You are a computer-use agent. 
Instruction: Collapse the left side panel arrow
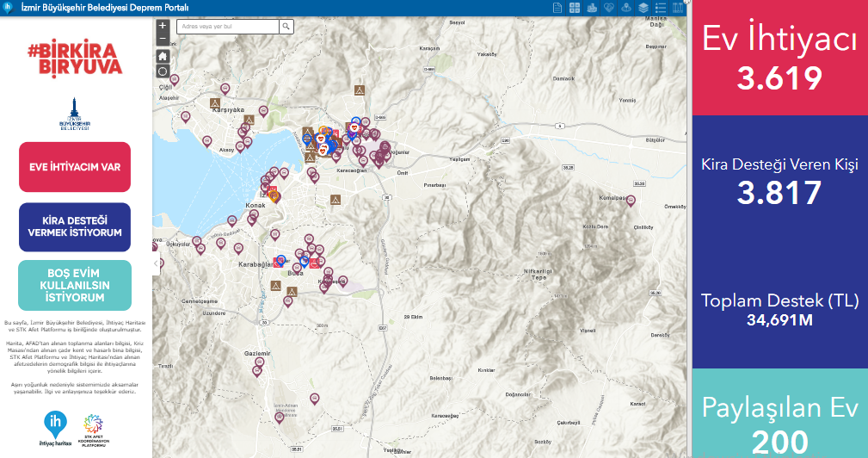pos(156,263)
